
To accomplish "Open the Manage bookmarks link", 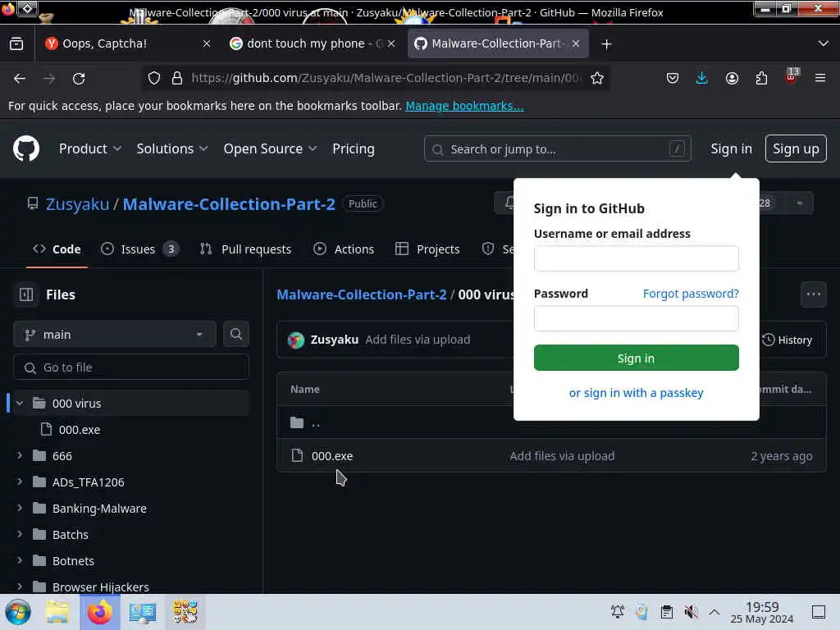I will 464,106.
